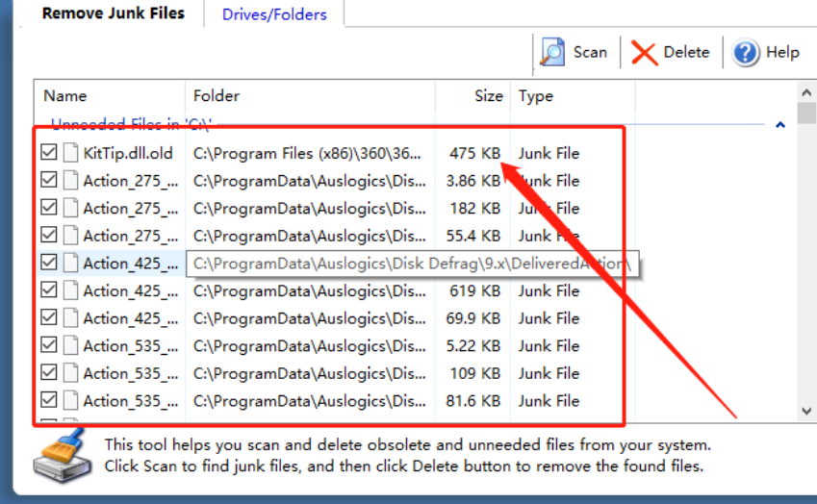Click the 619 KB size cell
The height and width of the screenshot is (504, 817).
pyautogui.click(x=474, y=291)
